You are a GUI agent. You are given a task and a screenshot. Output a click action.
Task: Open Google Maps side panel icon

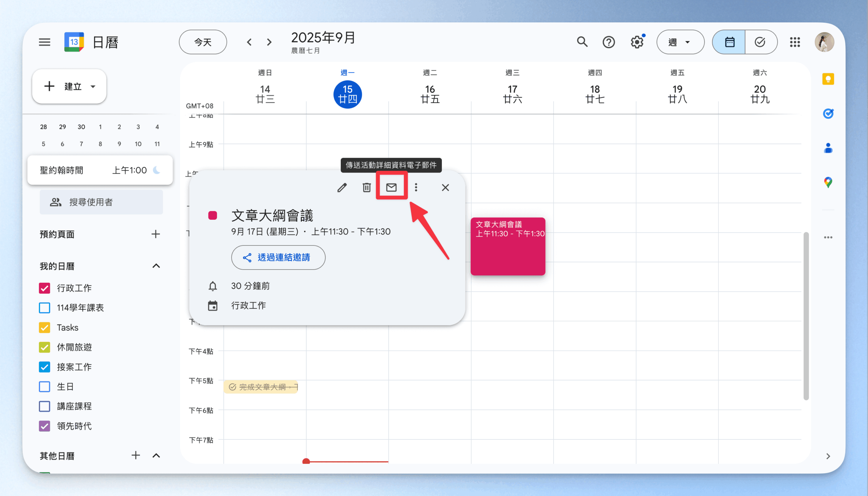click(828, 182)
